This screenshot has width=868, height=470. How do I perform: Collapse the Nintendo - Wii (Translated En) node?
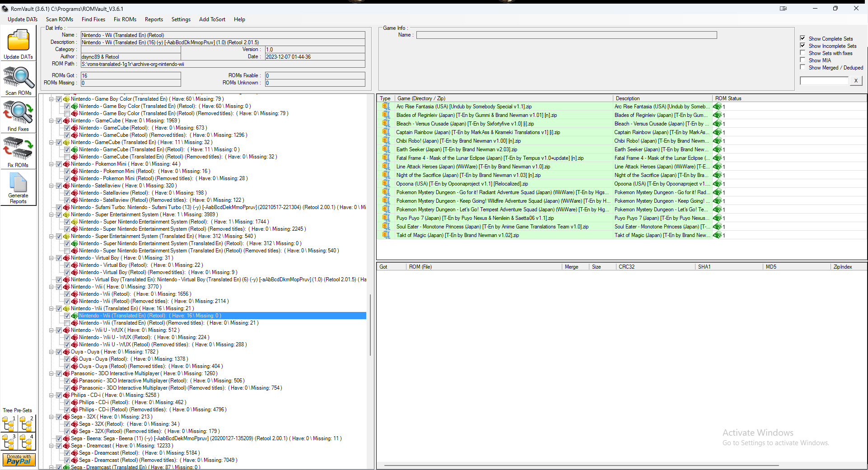pos(51,308)
